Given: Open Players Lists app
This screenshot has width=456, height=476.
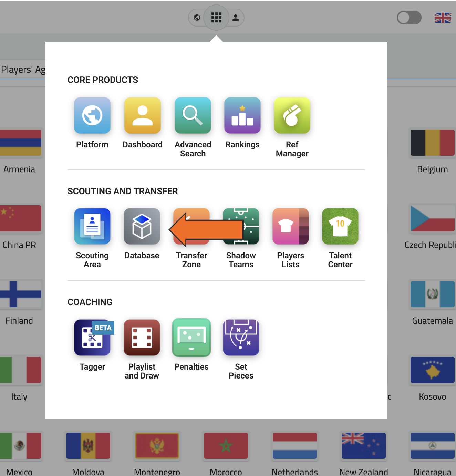Looking at the screenshot, I should (x=291, y=226).
